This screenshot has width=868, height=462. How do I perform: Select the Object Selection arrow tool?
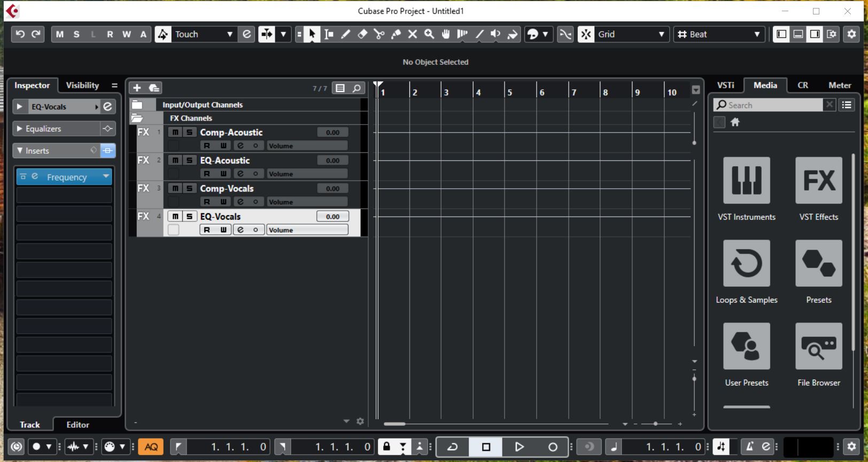[x=312, y=34]
